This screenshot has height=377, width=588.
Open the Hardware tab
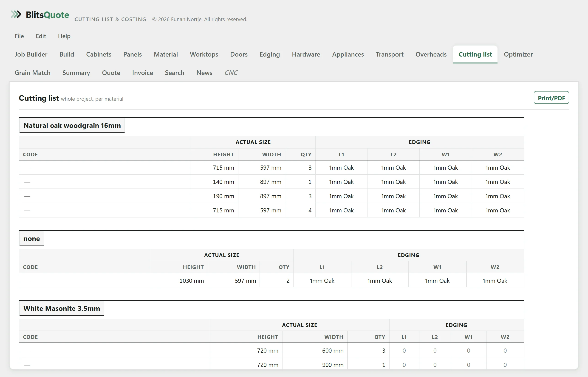click(306, 54)
